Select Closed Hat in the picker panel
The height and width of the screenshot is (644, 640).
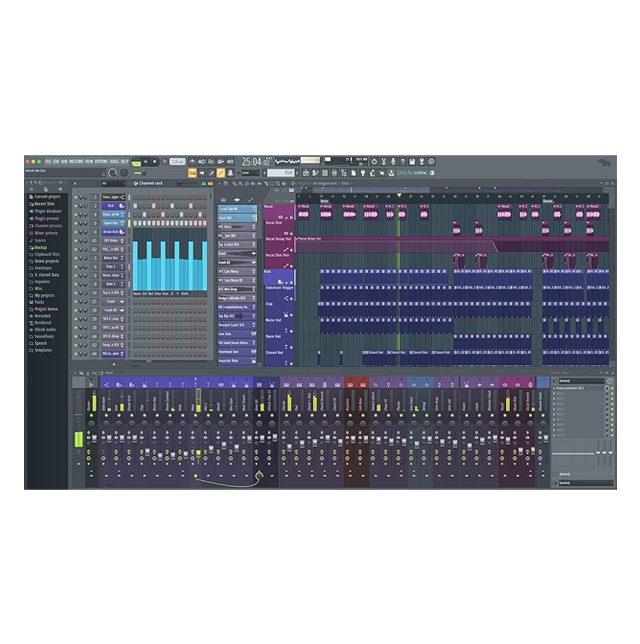coord(237,209)
